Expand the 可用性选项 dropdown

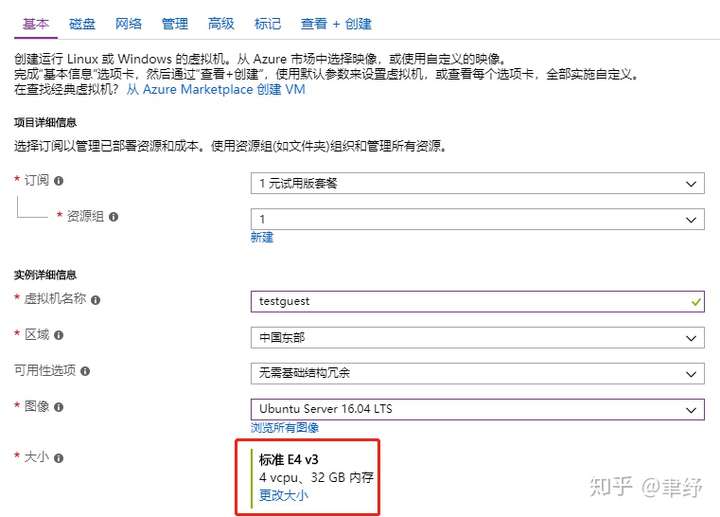click(x=478, y=373)
